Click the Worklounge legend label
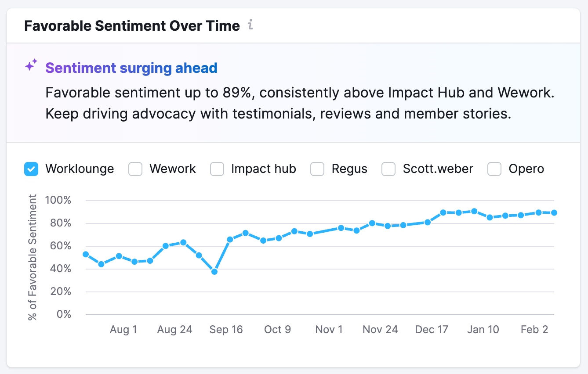Image resolution: width=588 pixels, height=374 pixels. [x=80, y=169]
